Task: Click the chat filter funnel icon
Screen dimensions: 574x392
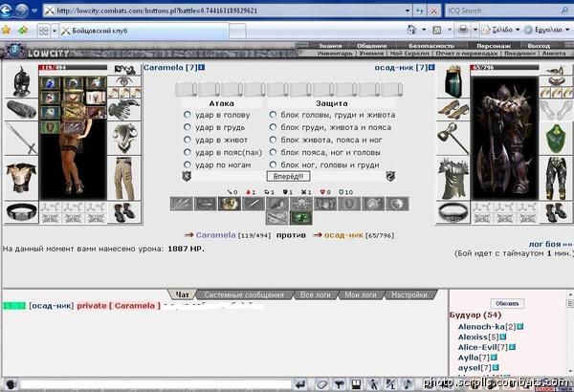Action: 340,384
